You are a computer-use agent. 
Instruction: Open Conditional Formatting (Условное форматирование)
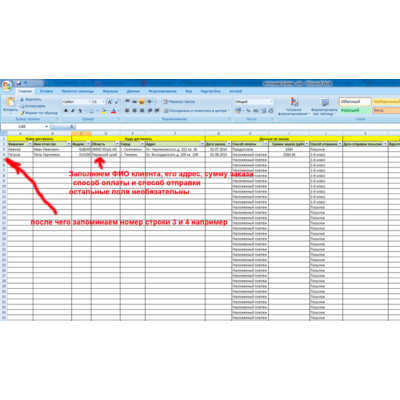[294, 107]
